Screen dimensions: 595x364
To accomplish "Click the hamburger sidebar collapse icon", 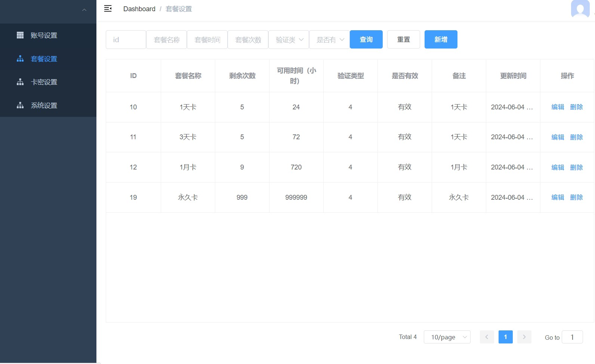I will pos(108,9).
